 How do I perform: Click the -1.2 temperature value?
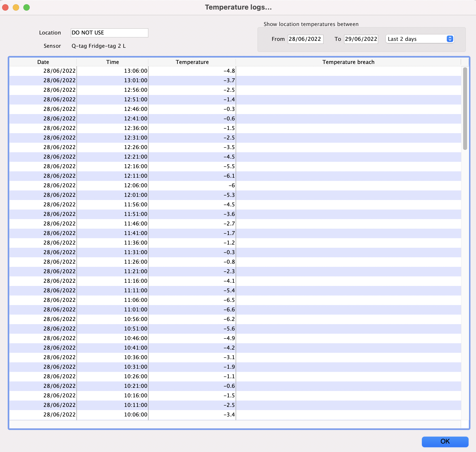tap(229, 243)
